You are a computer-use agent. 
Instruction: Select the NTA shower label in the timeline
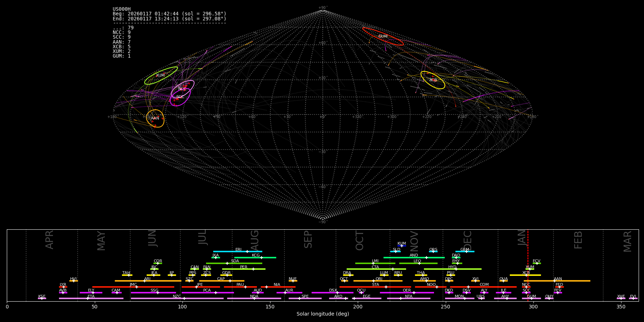(409, 297)
